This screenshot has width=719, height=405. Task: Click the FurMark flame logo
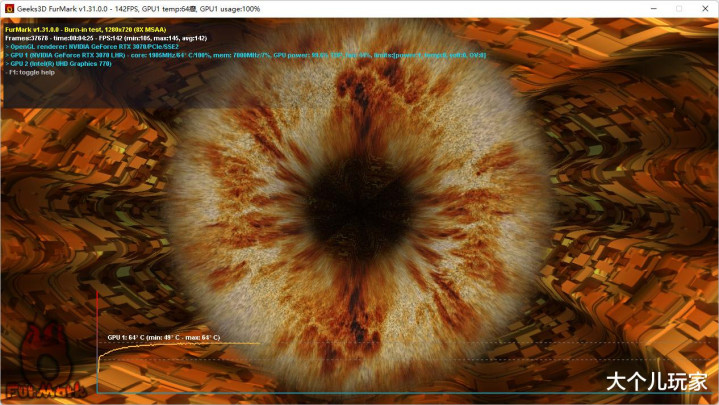coord(46,362)
